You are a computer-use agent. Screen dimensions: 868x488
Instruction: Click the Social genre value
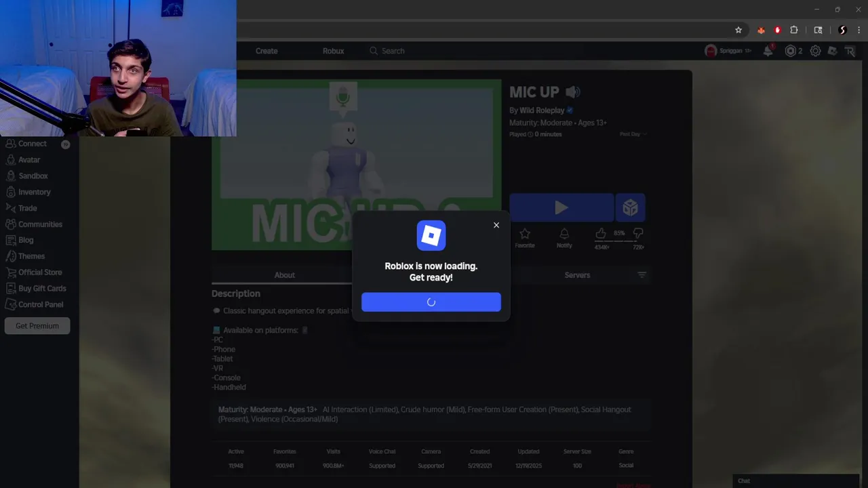(626, 466)
